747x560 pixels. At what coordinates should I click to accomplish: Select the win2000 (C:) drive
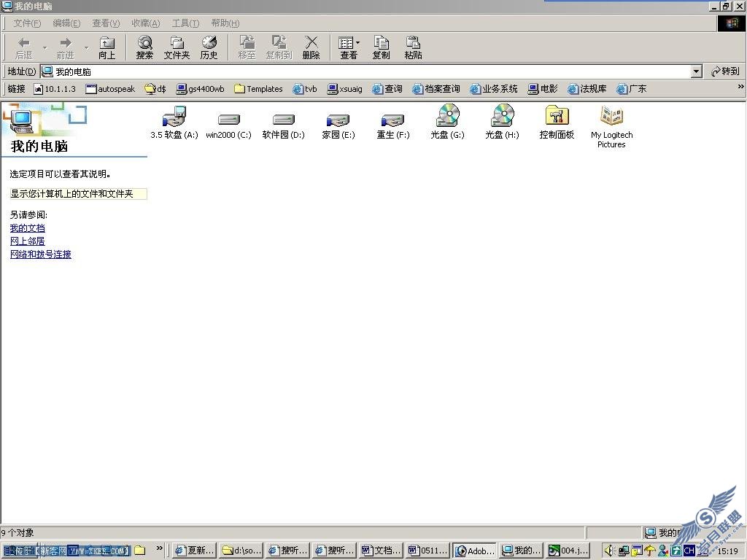228,125
